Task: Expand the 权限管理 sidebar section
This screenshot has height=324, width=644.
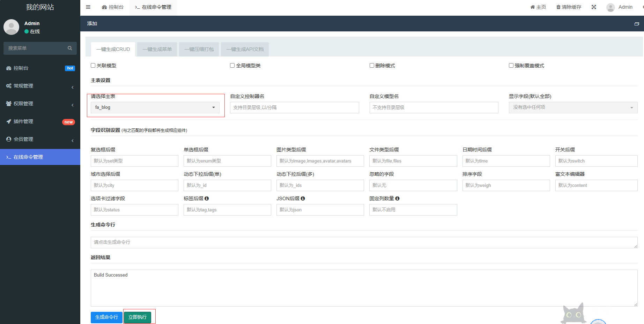Action: click(x=23, y=104)
